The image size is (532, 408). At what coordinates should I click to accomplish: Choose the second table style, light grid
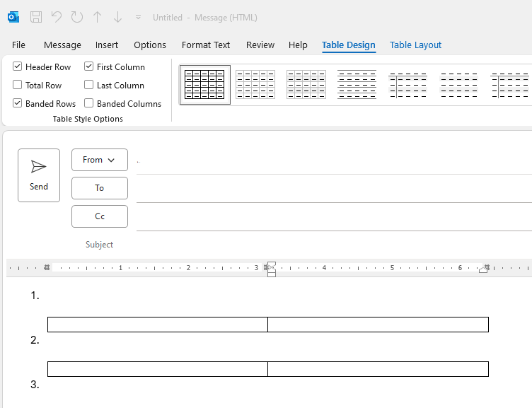click(255, 84)
